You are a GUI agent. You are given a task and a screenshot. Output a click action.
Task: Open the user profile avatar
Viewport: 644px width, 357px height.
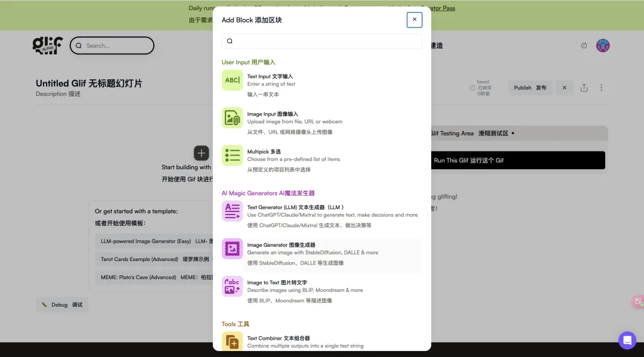pyautogui.click(x=602, y=45)
